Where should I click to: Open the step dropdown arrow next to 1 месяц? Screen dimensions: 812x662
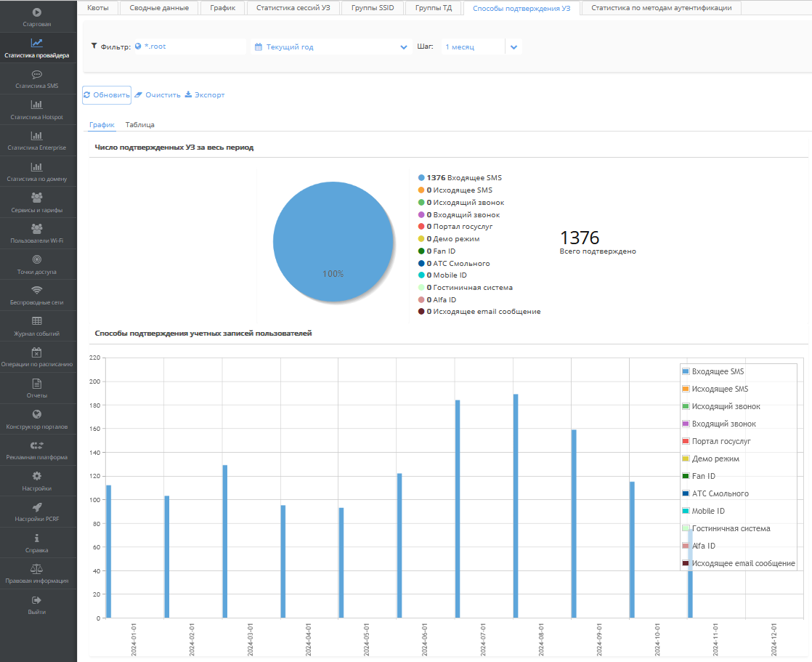click(513, 47)
